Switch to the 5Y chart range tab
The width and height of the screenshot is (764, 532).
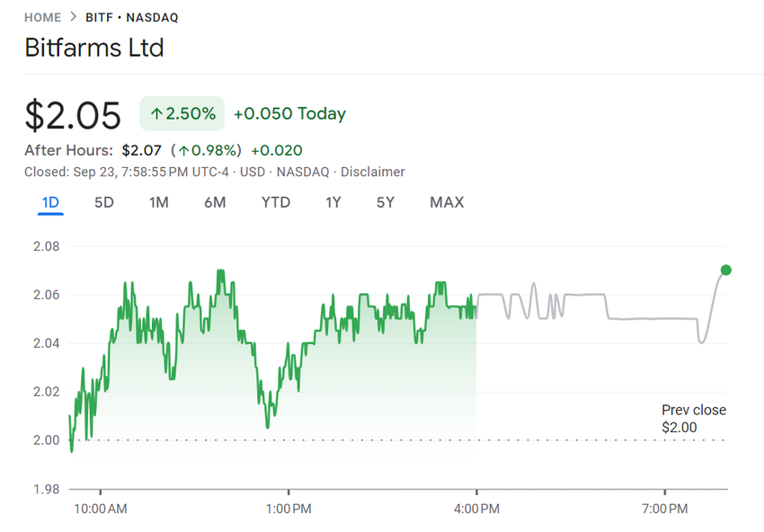(x=386, y=202)
